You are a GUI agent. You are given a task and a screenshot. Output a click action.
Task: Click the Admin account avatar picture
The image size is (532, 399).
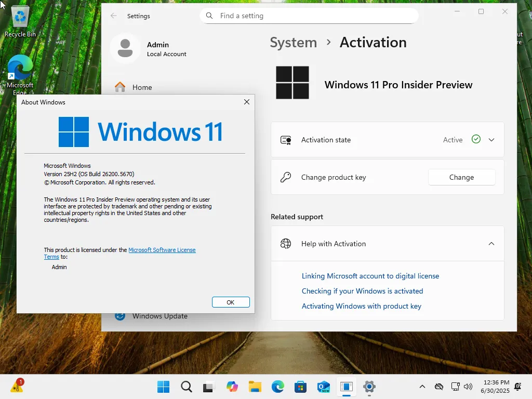(125, 48)
